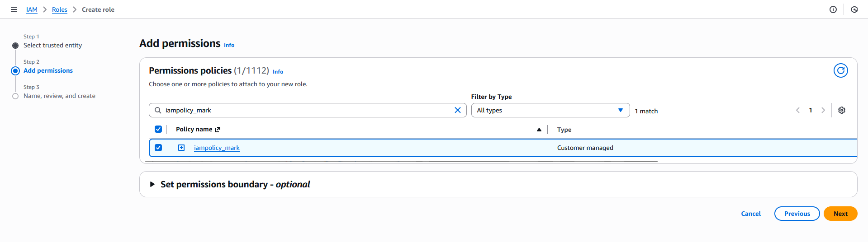Expand Set permissions boundary section
The height and width of the screenshot is (242, 868).
pyautogui.click(x=152, y=184)
